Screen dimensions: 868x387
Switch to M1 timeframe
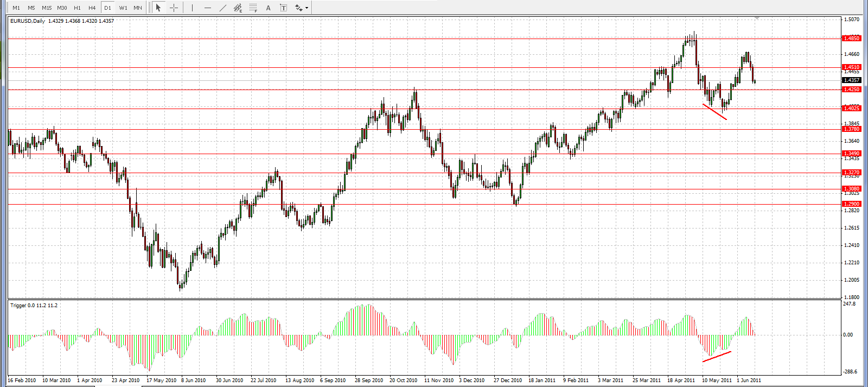point(16,8)
